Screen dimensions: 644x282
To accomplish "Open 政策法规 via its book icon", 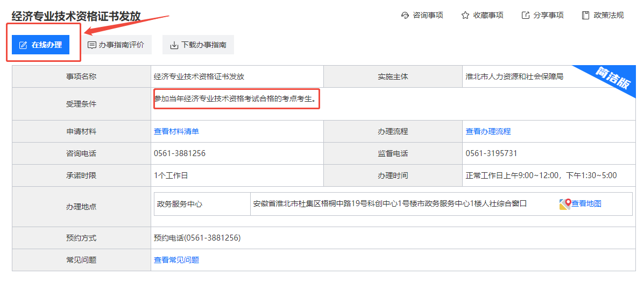I will tap(585, 15).
